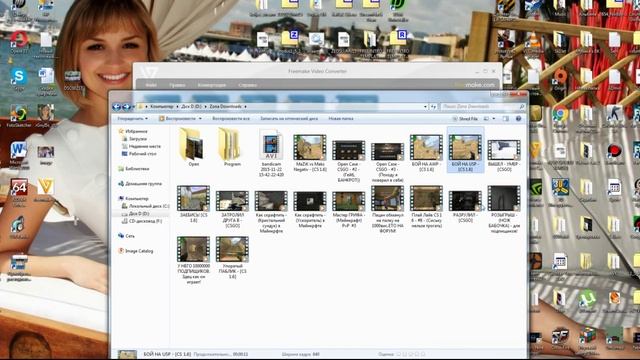The image size is (640, 360).
Task: Open the AIDA64 desktop icon
Action: (19, 191)
